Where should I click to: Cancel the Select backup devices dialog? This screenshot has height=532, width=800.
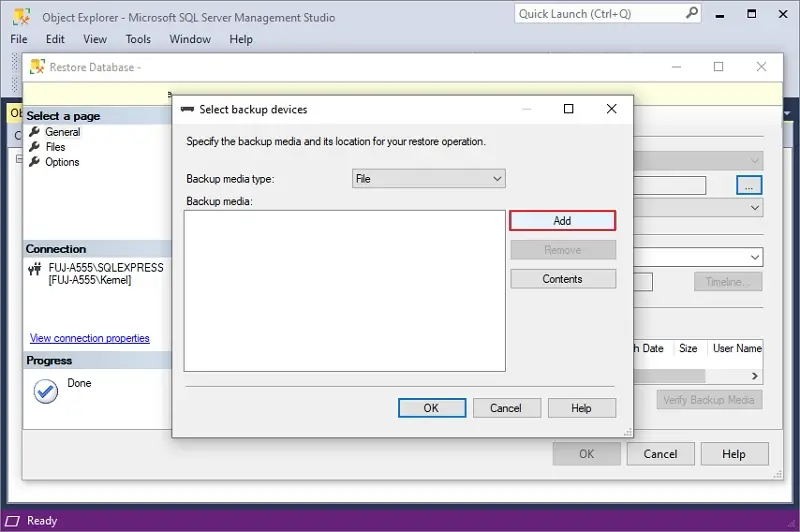pos(506,408)
